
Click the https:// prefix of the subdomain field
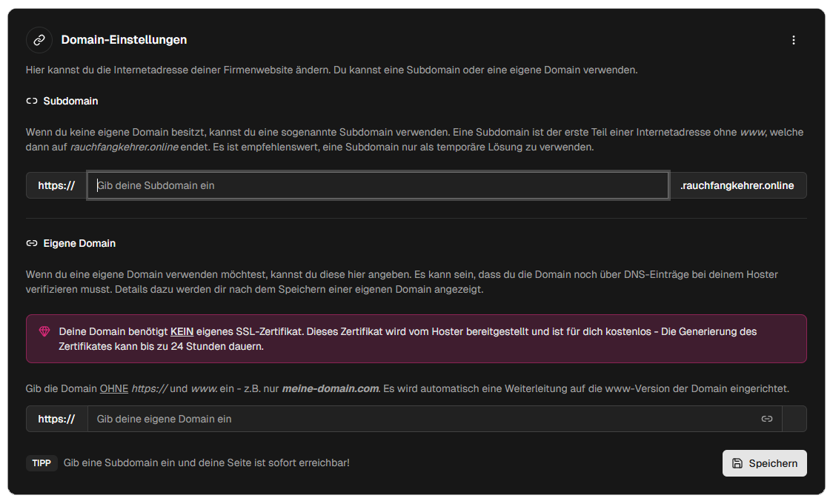[56, 185]
